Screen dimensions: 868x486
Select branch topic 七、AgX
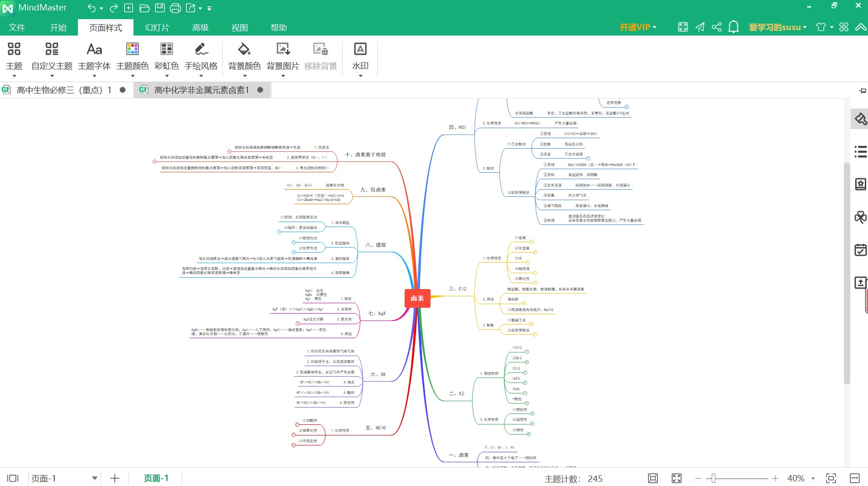(x=377, y=313)
